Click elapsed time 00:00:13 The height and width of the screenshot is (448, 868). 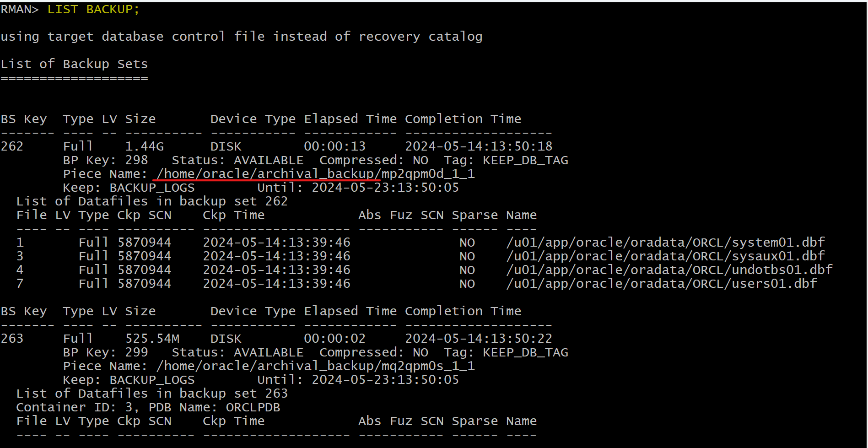point(335,146)
